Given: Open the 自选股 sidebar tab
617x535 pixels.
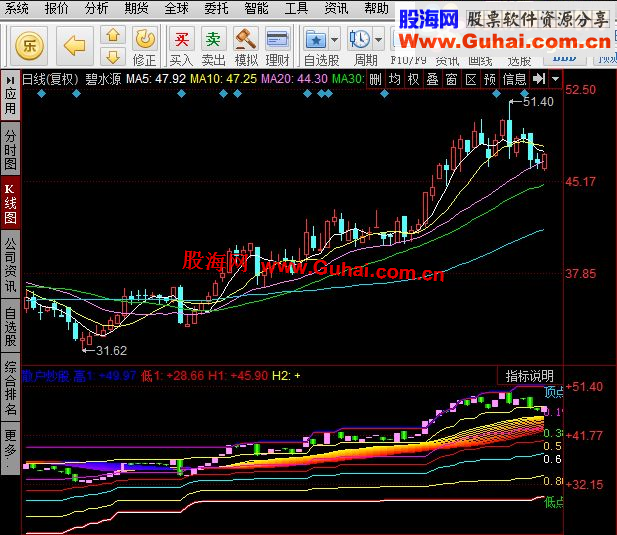Looking at the screenshot, I should coord(10,326).
